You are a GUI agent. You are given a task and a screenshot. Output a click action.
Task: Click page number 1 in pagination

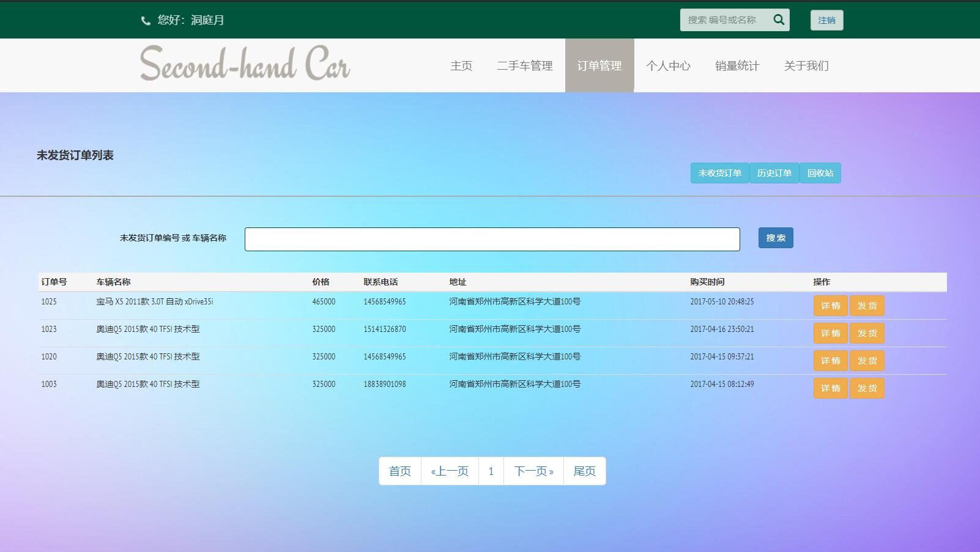(491, 471)
